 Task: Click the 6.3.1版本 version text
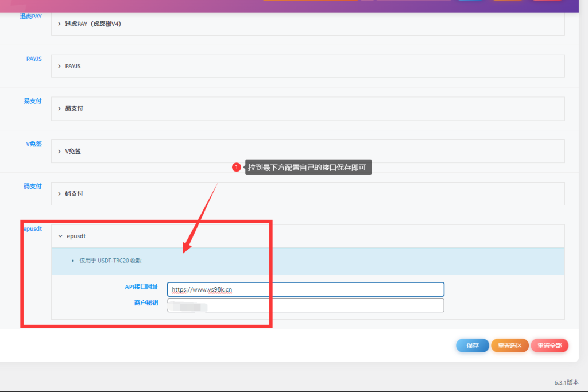pyautogui.click(x=566, y=382)
